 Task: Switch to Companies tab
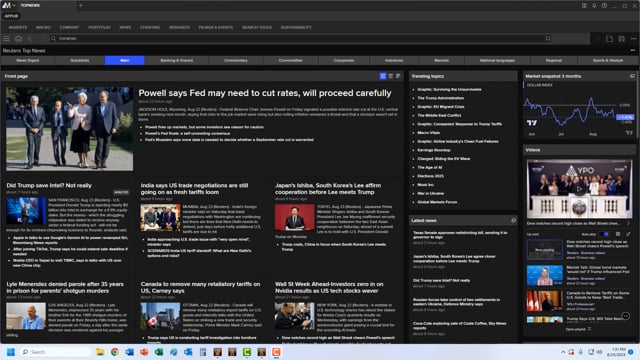point(344,60)
